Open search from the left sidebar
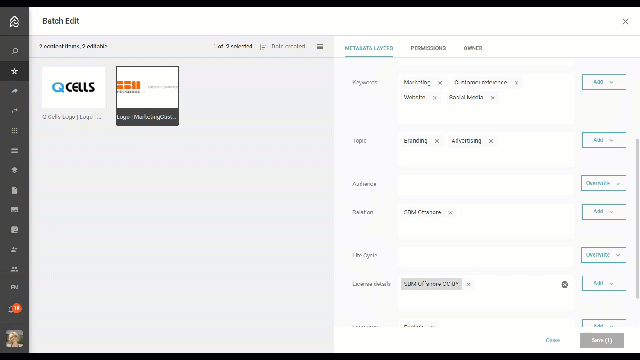640x360 pixels. click(14, 51)
